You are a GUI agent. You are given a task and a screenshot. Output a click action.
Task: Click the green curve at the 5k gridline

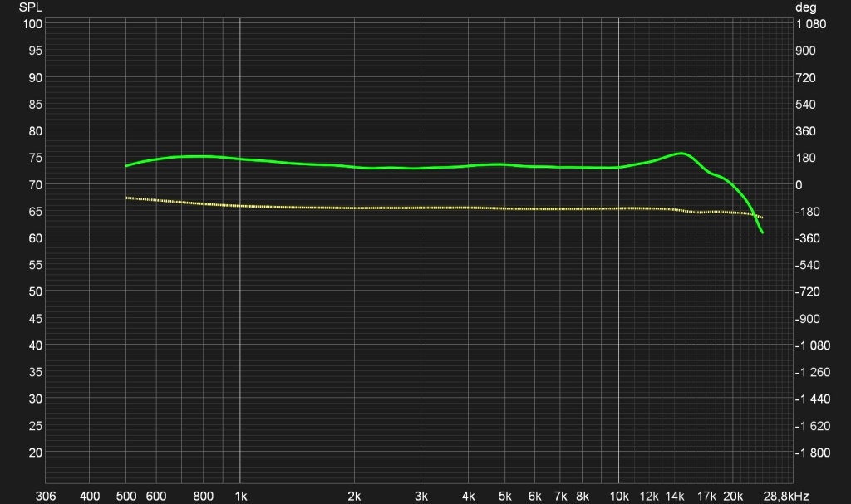pyautogui.click(x=504, y=164)
